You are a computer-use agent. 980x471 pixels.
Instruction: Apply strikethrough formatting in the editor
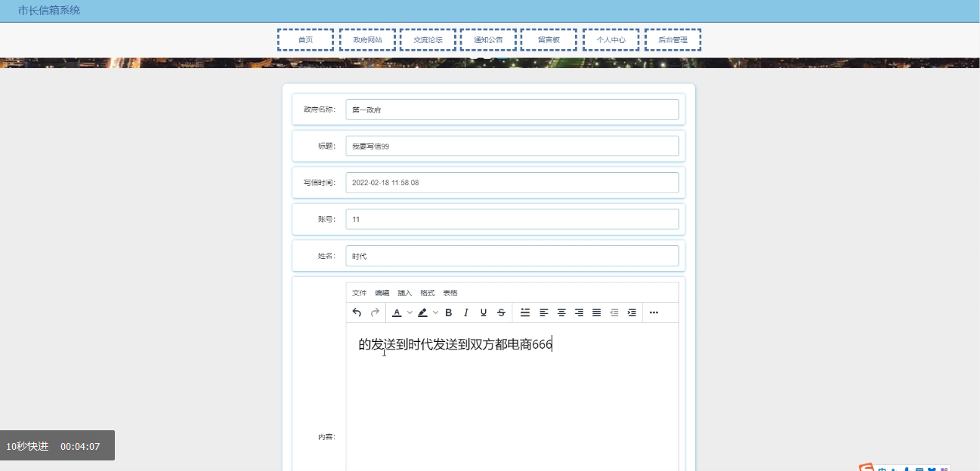point(500,312)
